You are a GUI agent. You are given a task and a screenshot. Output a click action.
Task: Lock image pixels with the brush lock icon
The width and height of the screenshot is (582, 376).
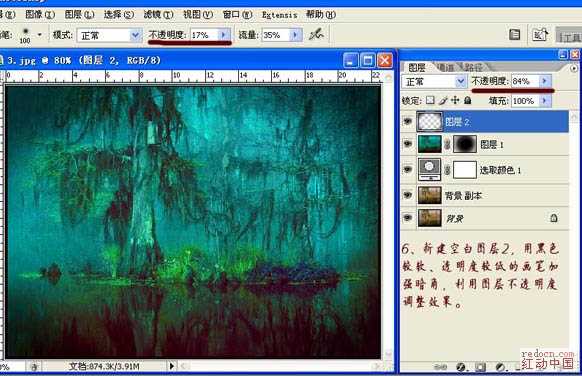[443, 100]
